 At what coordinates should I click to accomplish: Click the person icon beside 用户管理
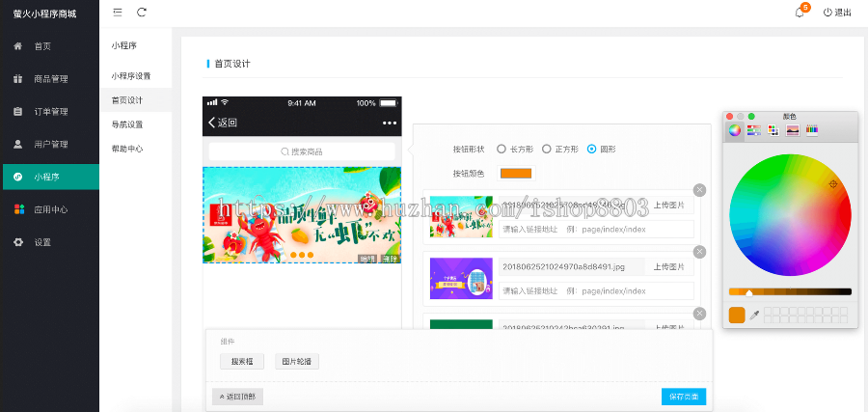click(x=18, y=145)
